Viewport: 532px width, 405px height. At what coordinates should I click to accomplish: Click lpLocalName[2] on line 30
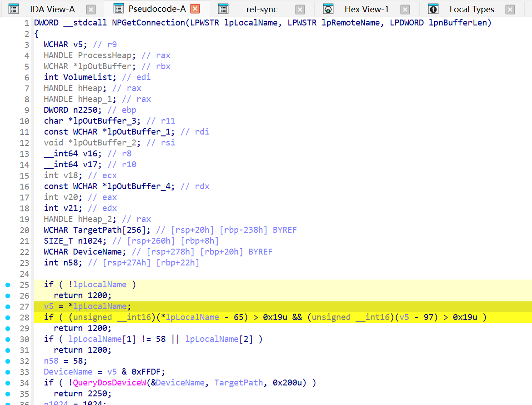click(x=219, y=339)
